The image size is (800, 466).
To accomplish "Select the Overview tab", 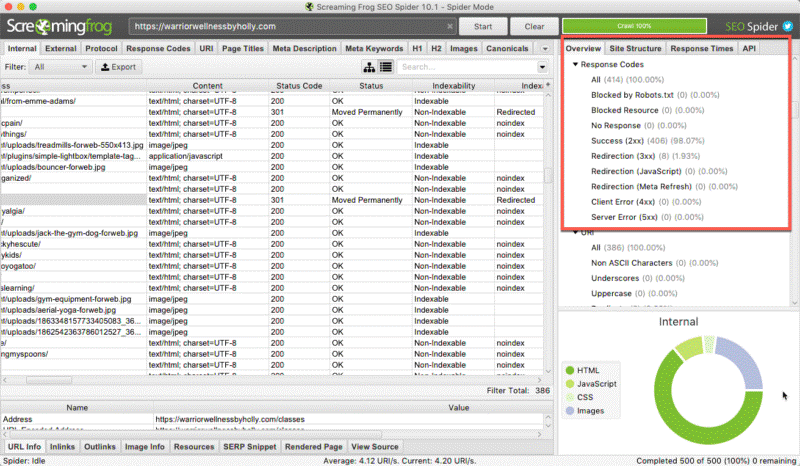I will [x=583, y=48].
